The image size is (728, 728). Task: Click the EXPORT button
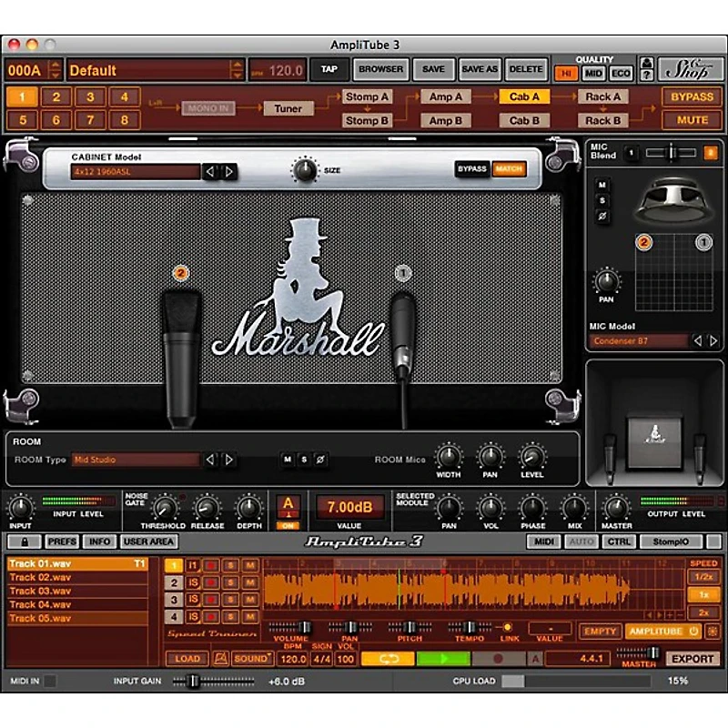coord(693,658)
